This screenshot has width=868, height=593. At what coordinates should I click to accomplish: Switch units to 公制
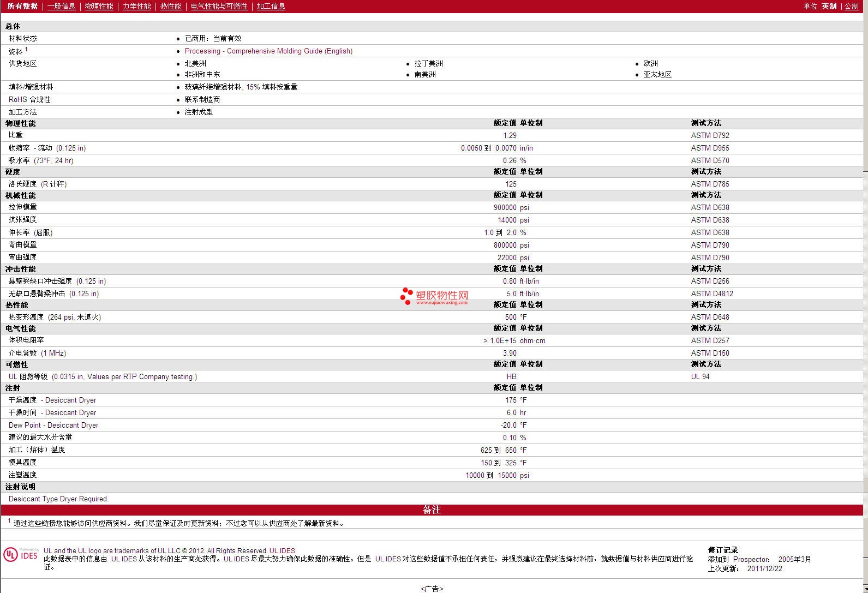[852, 6]
